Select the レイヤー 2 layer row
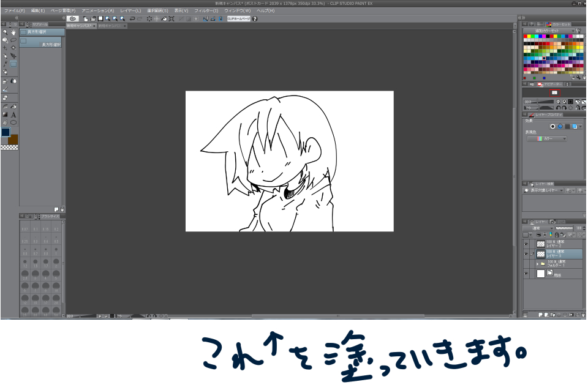The height and width of the screenshot is (390, 588). coord(559,244)
